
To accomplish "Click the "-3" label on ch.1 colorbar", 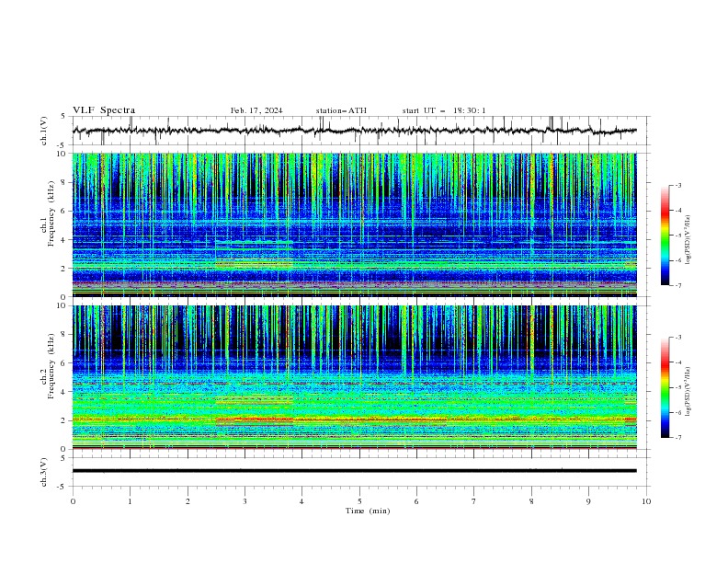I will click(678, 185).
